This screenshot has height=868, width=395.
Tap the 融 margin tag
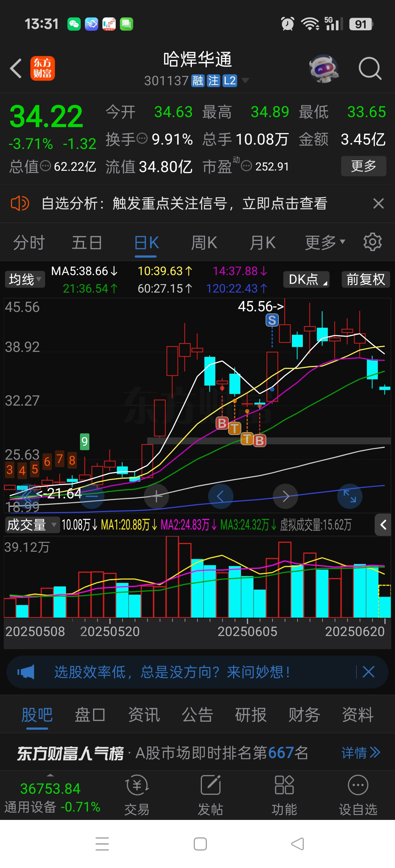tap(198, 81)
